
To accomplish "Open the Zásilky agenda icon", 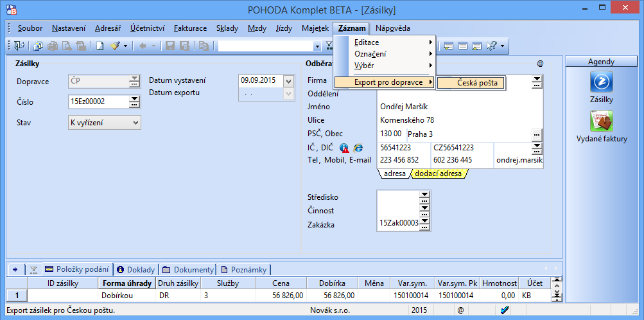I will coord(601,82).
